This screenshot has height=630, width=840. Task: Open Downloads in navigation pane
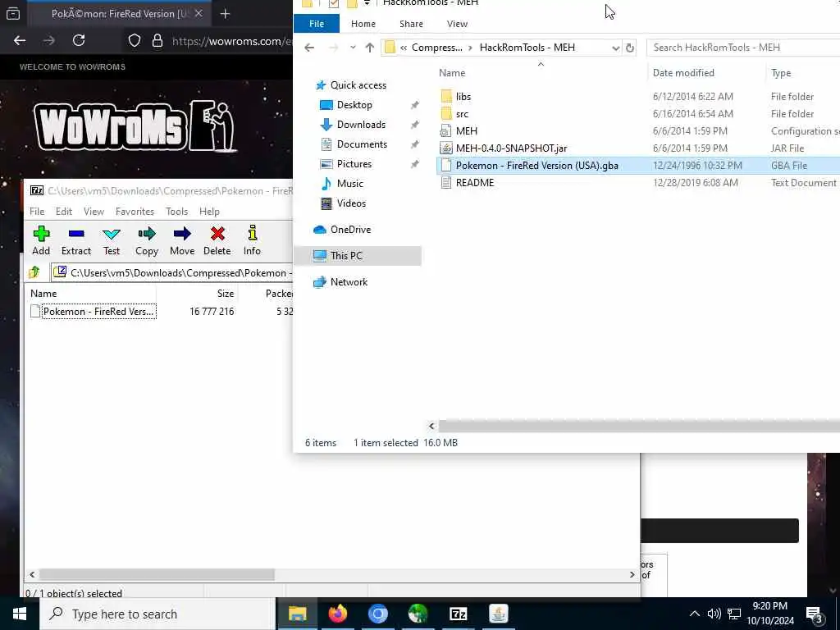tap(361, 125)
